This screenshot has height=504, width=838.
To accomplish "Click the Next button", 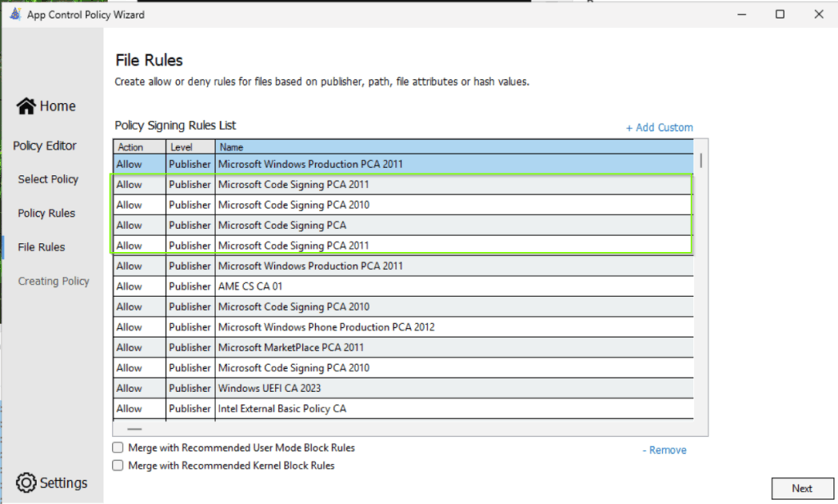I will (801, 488).
